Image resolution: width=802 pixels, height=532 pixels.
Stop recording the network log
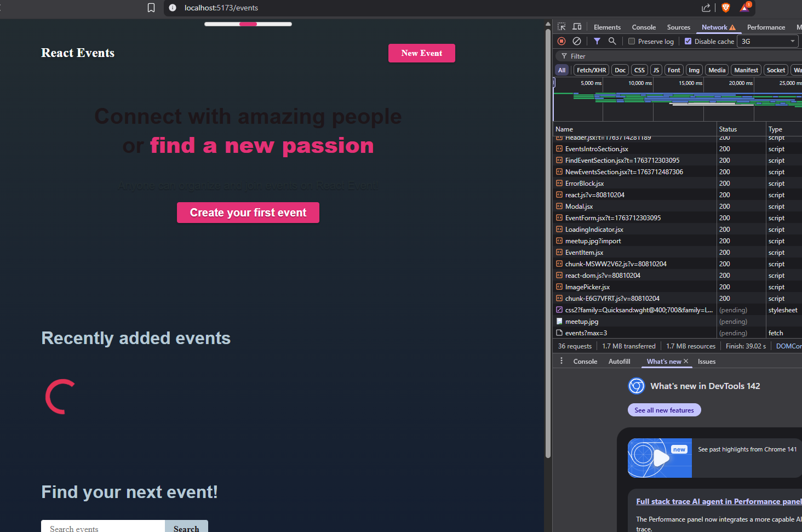tap(562, 41)
